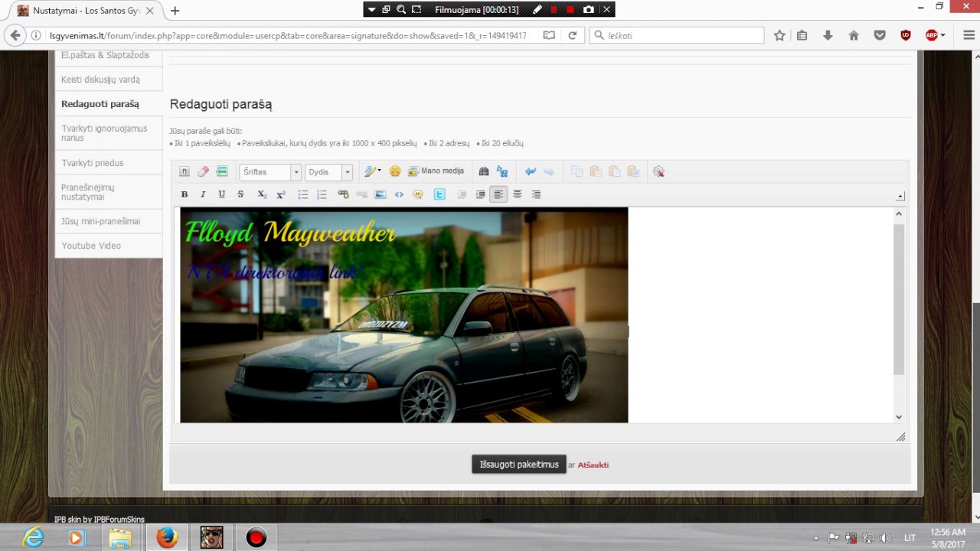Open the Pocket icon

(880, 35)
